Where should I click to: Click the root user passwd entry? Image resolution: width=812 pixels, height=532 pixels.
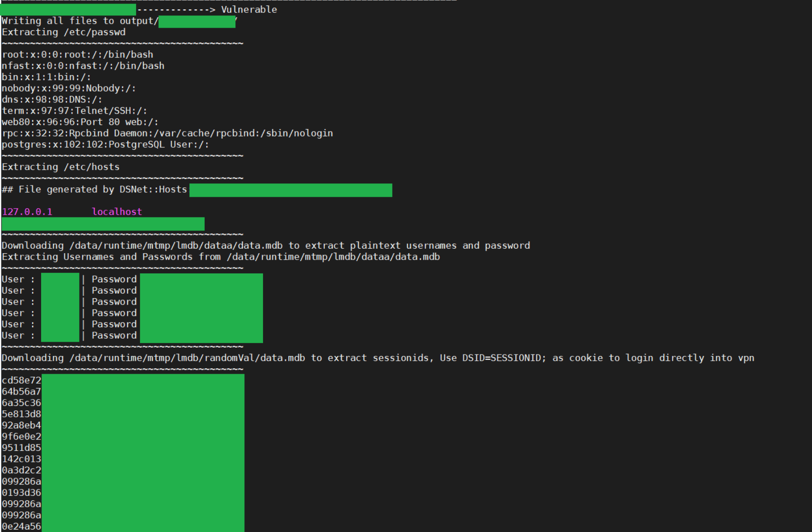[77, 54]
